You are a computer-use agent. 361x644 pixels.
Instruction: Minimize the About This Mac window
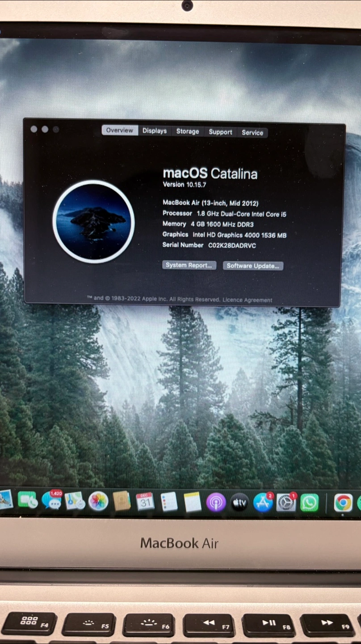click(45, 129)
